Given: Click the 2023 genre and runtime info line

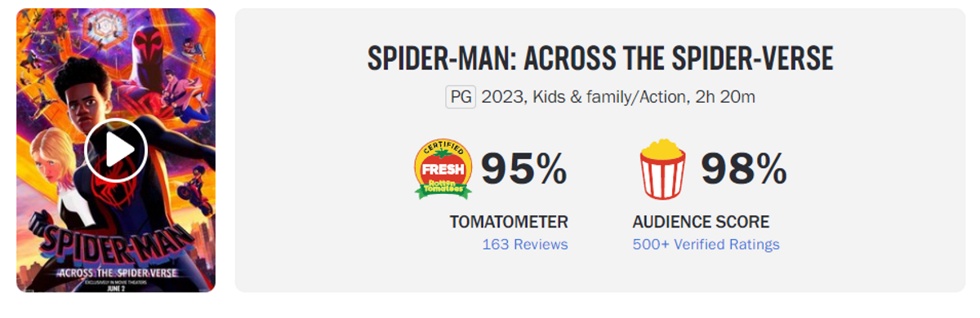Looking at the screenshot, I should coord(618,96).
